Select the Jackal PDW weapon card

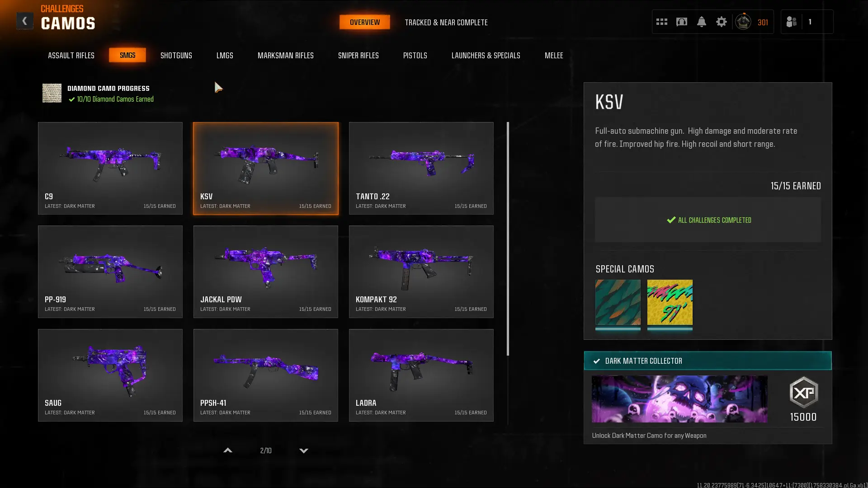point(266,272)
